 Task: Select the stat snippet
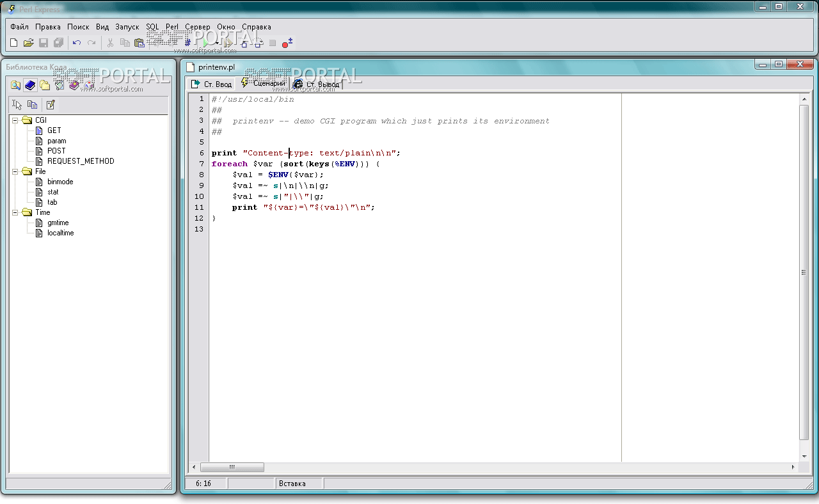[x=53, y=192]
